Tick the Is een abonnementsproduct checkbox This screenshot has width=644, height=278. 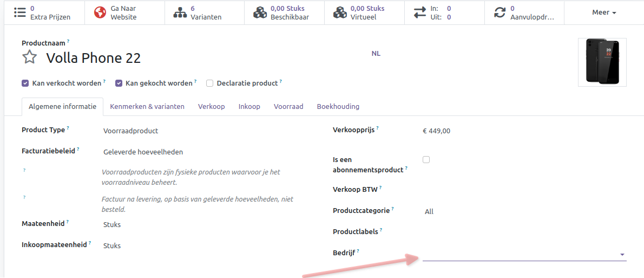[426, 160]
